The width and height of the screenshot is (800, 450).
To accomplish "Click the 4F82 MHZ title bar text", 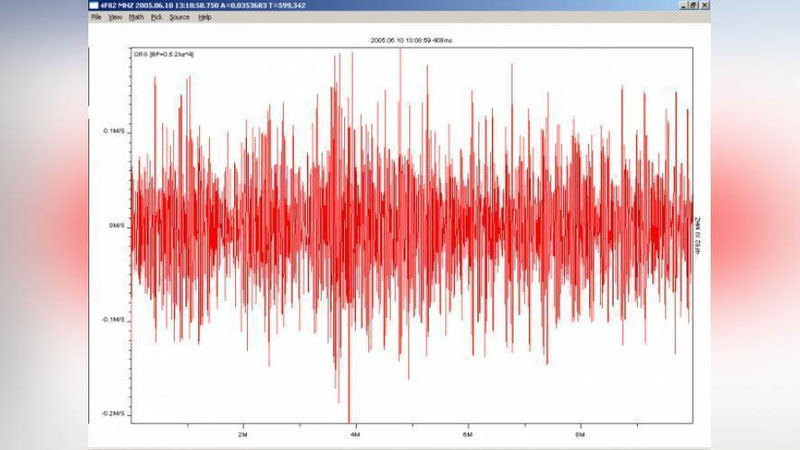I will pos(200,5).
